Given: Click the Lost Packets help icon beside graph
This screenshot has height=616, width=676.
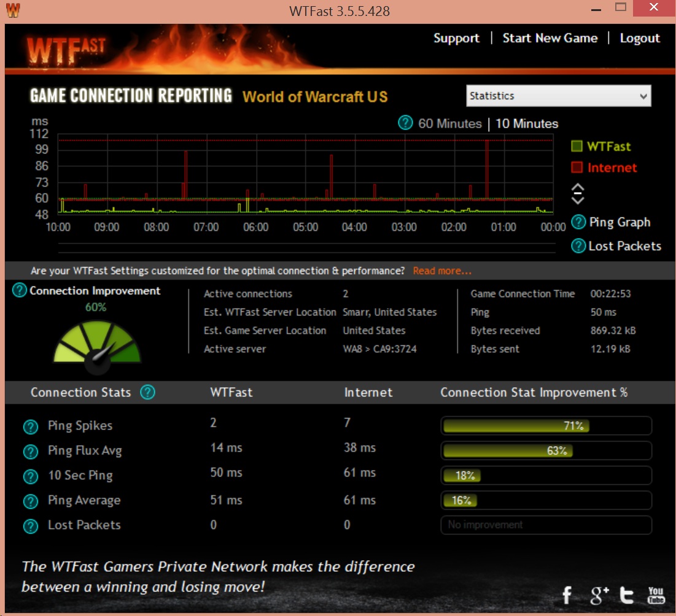Looking at the screenshot, I should point(578,246).
